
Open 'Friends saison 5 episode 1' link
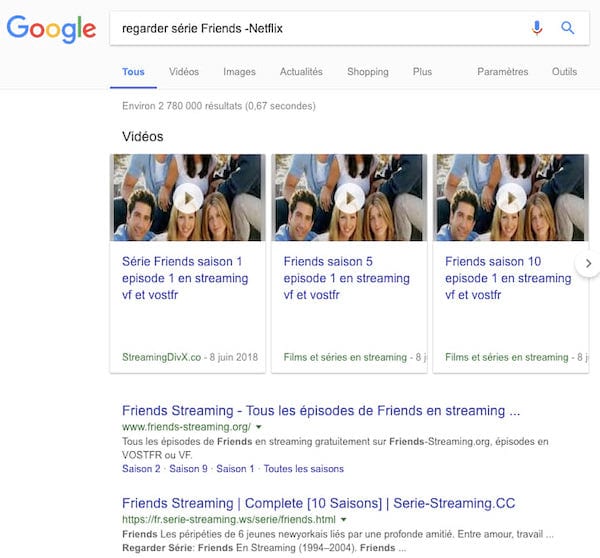(x=347, y=278)
